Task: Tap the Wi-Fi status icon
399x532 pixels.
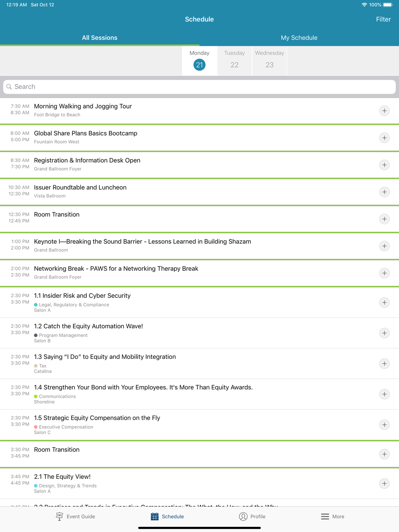Action: pyautogui.click(x=364, y=5)
